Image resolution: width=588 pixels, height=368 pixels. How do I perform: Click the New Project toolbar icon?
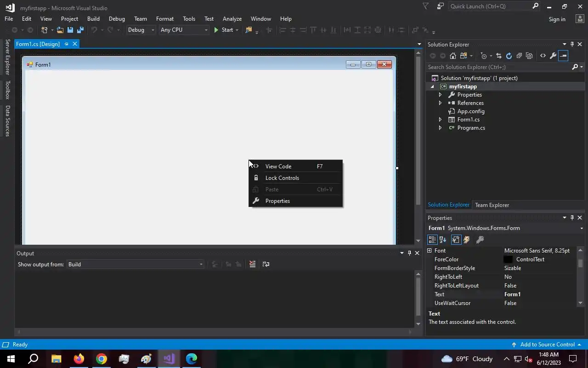45,30
